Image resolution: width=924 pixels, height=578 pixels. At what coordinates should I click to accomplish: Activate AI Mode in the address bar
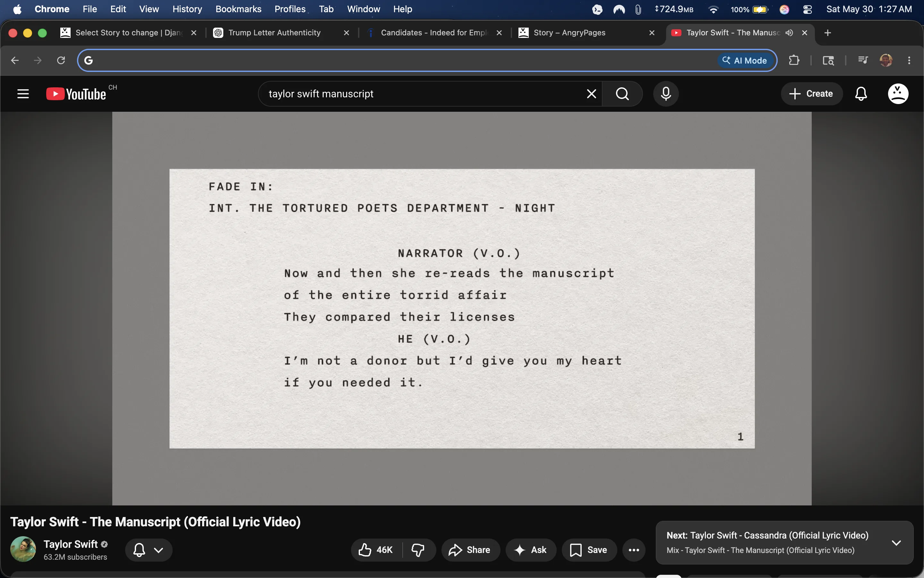coord(745,60)
